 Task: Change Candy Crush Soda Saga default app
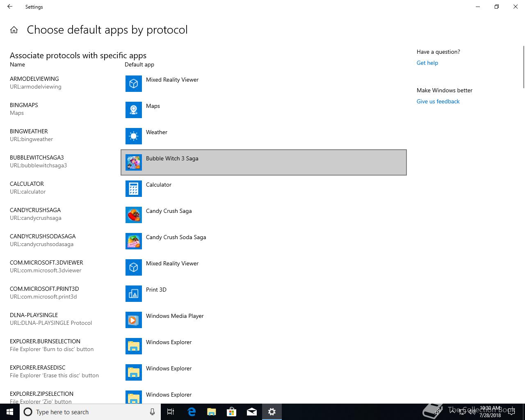264,241
